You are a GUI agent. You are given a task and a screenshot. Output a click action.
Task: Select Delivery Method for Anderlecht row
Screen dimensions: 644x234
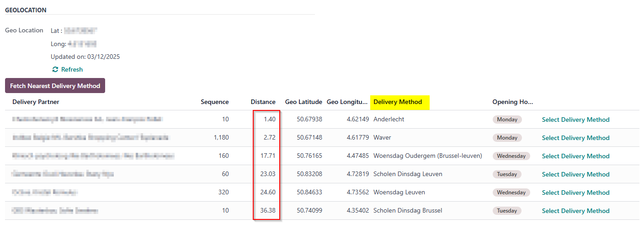(x=575, y=120)
